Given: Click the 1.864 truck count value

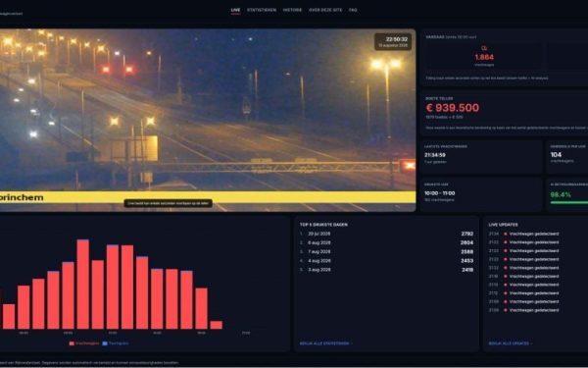Looking at the screenshot, I should pyautogui.click(x=484, y=57).
